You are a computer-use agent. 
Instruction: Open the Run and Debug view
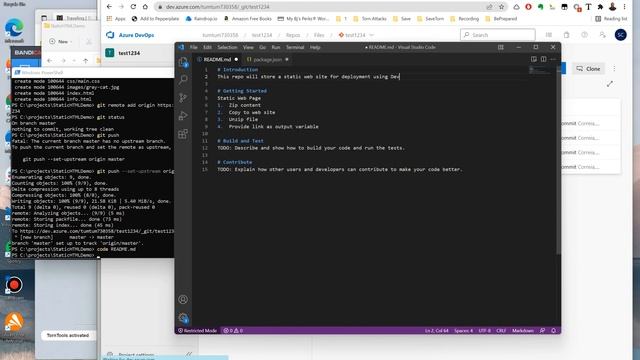tap(183, 116)
